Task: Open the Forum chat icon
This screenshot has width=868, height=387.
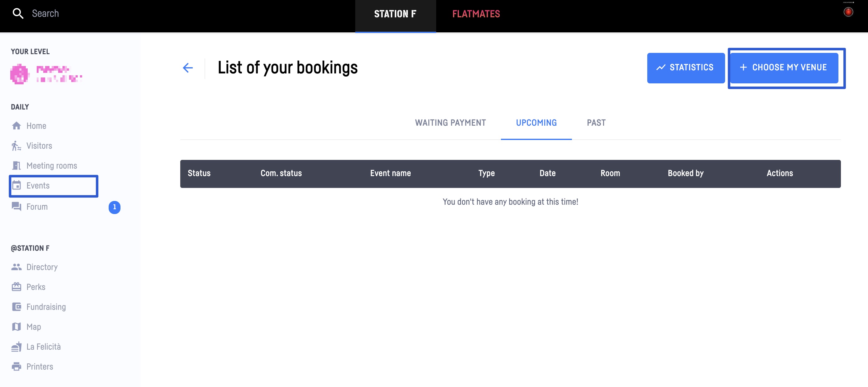Action: click(16, 207)
